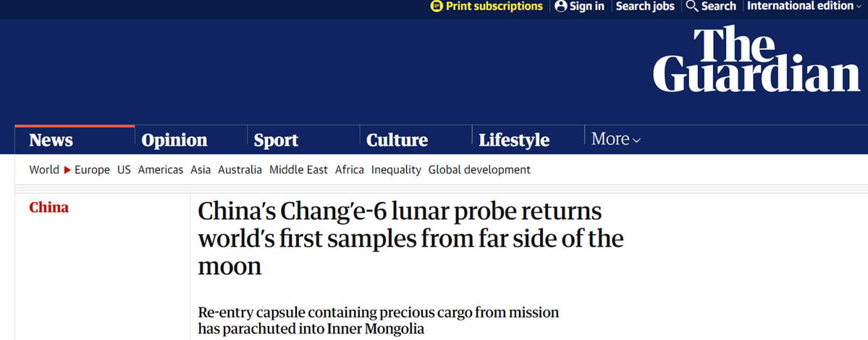Expand the International edition dropdown
This screenshot has width=868, height=340.
click(x=804, y=6)
